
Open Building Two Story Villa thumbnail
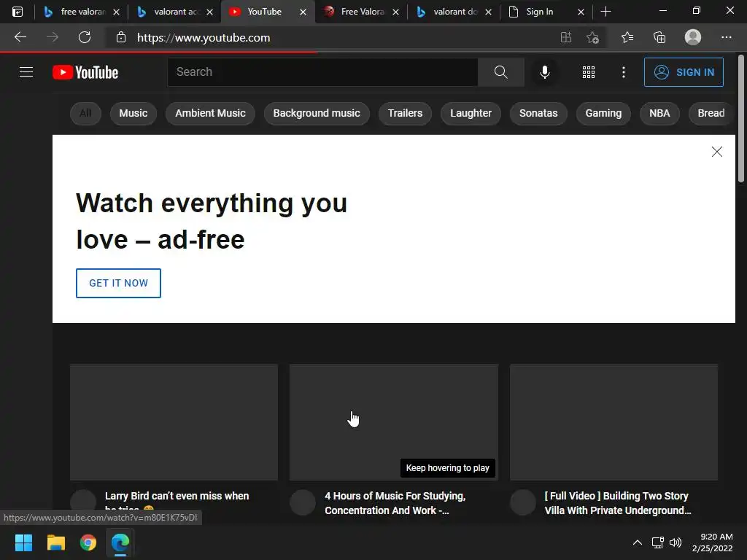614,422
